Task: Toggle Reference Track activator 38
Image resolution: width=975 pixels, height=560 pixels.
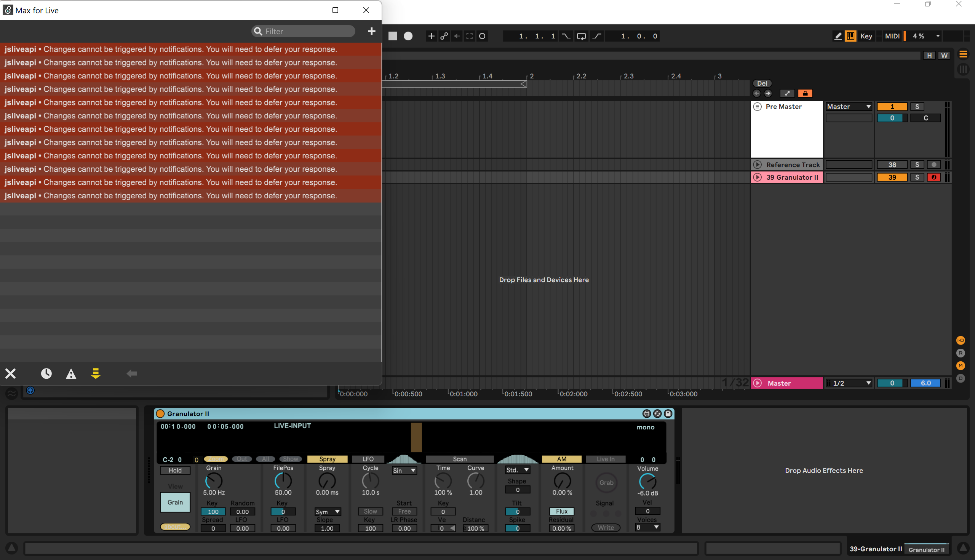Action: pos(892,164)
